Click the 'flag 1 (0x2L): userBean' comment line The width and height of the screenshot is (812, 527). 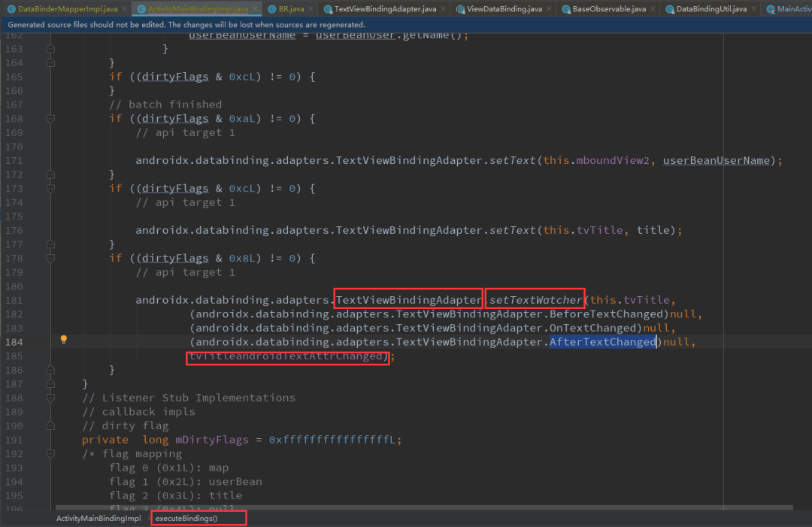click(186, 481)
